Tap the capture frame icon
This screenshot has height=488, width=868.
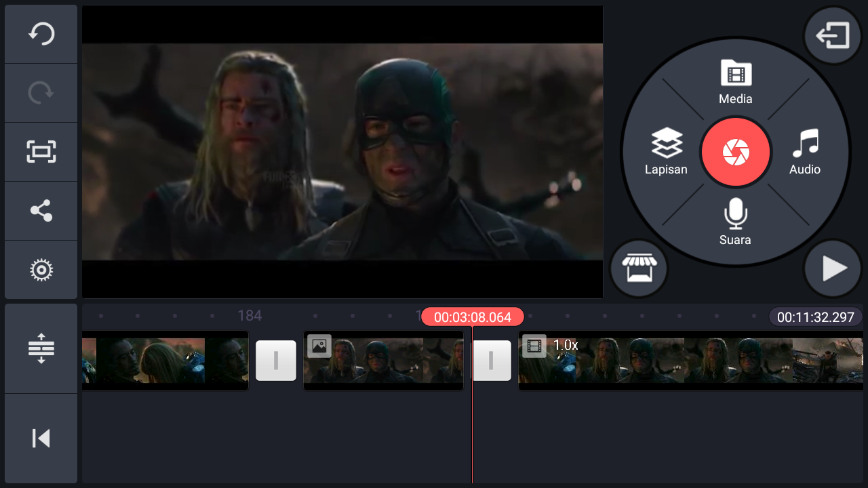[x=41, y=152]
